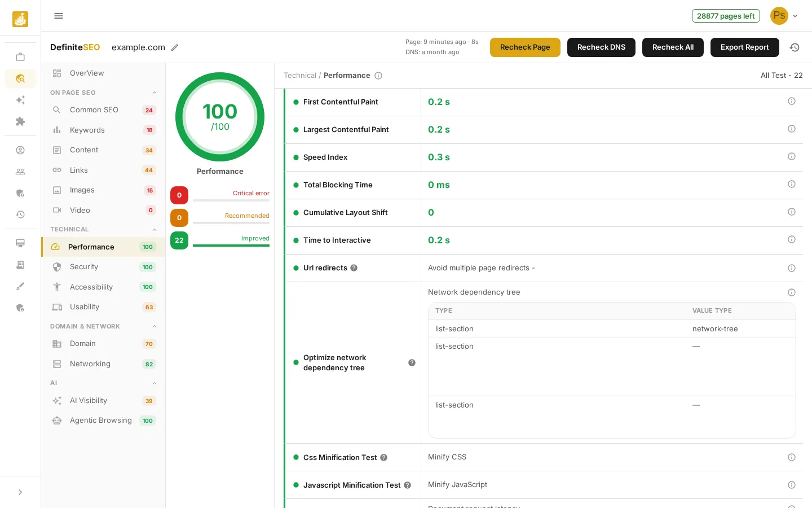Collapse the ON PAGE SEO section
Image resolution: width=812 pixels, height=508 pixels.
(155, 93)
